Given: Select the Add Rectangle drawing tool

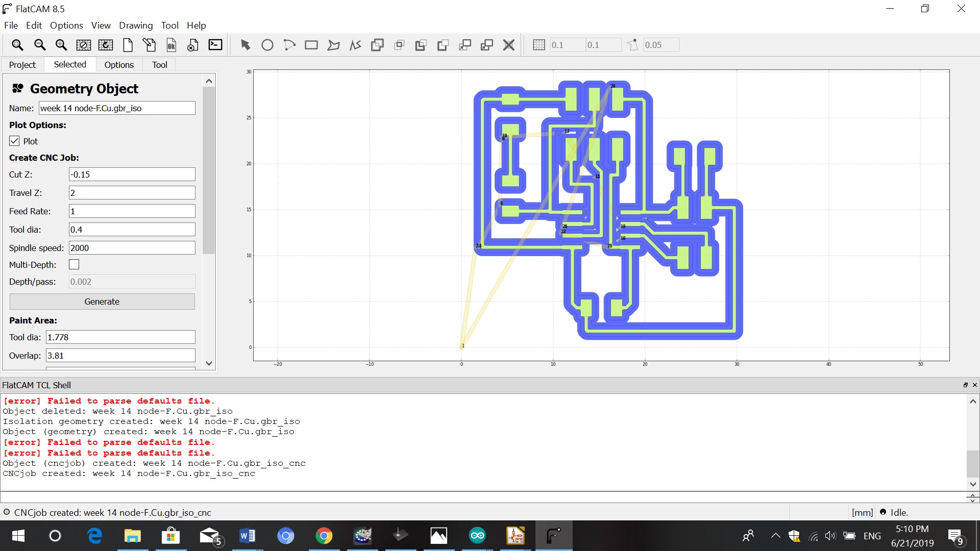Looking at the screenshot, I should pyautogui.click(x=311, y=45).
